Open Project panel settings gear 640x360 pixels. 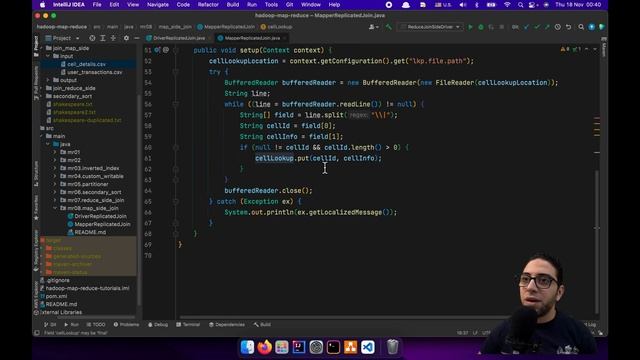click(x=126, y=38)
